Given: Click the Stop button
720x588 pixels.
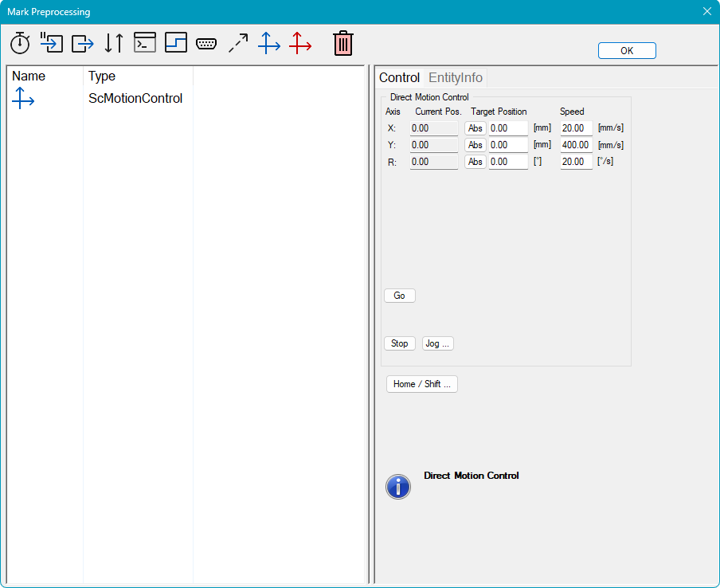Looking at the screenshot, I should point(400,343).
